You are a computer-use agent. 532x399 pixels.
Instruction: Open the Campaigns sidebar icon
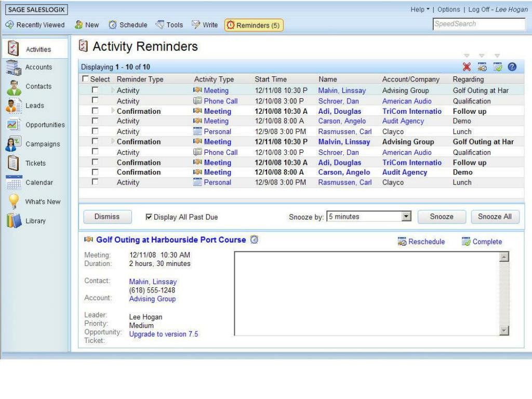pyautogui.click(x=13, y=144)
